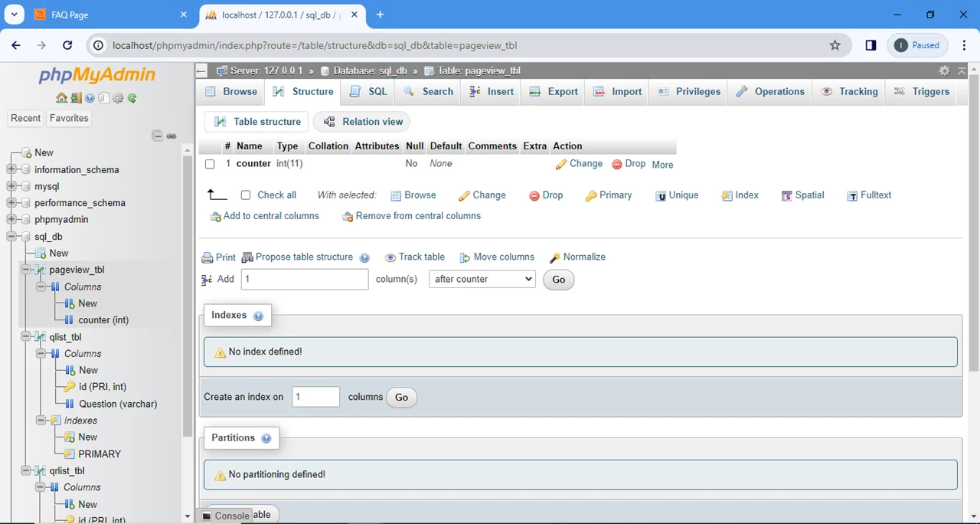Select 'Question (varchar)' column in tree
Screen dimensions: 980x524
click(118, 404)
